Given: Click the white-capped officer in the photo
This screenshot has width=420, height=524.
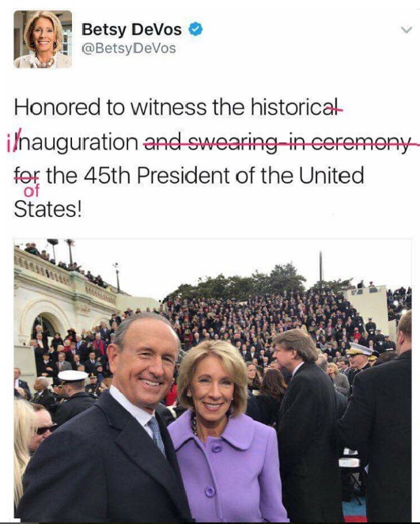Looking at the screenshot, I should coord(73,391).
